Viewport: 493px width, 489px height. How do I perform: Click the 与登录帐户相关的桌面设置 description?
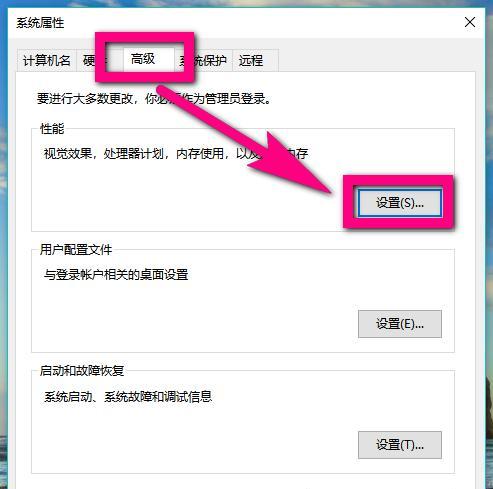pyautogui.click(x=116, y=275)
